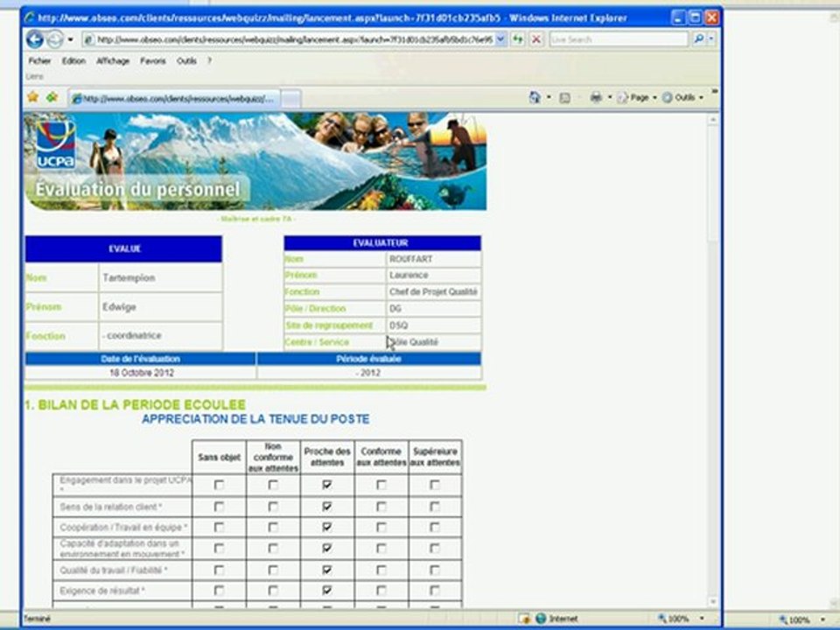Viewport: 840px width, 630px height.
Task: Click the evaluator name ROUFFART
Action: (411, 259)
